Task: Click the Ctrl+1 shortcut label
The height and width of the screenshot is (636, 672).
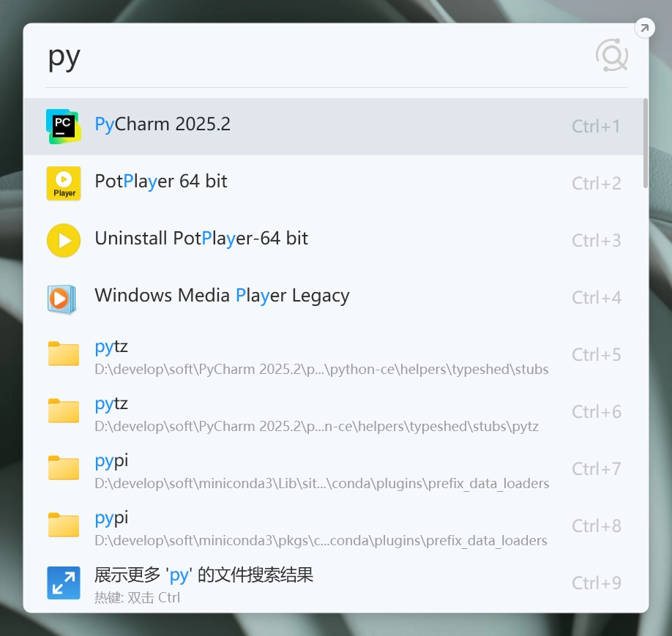Action: [596, 127]
